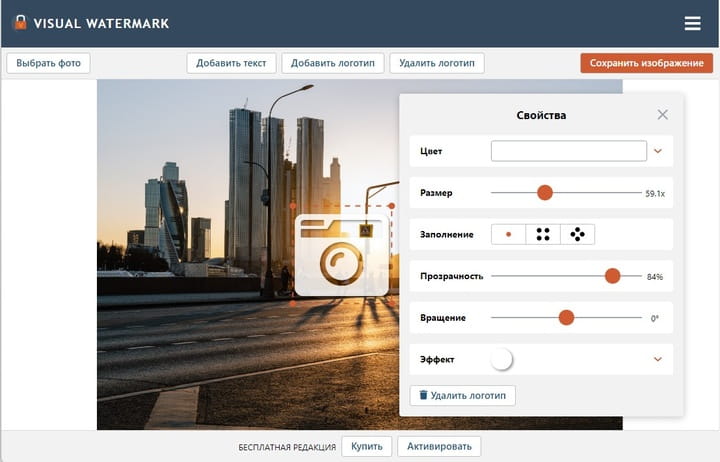Click Добавить текст in toolbar
The height and width of the screenshot is (462, 720).
point(231,63)
